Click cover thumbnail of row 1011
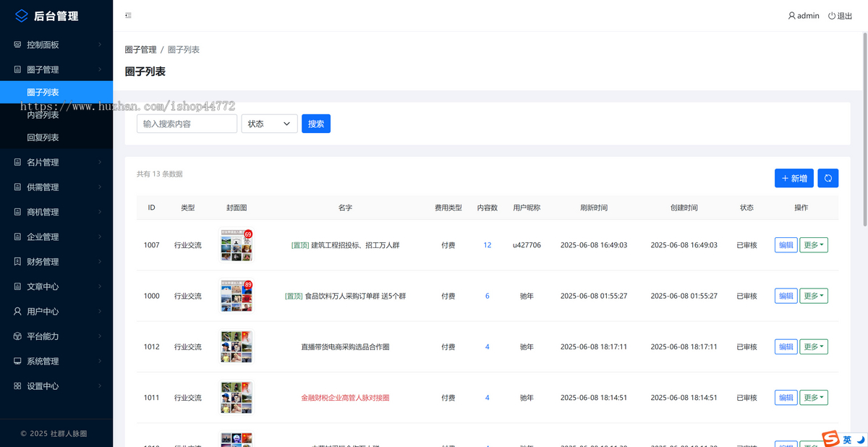 point(237,398)
